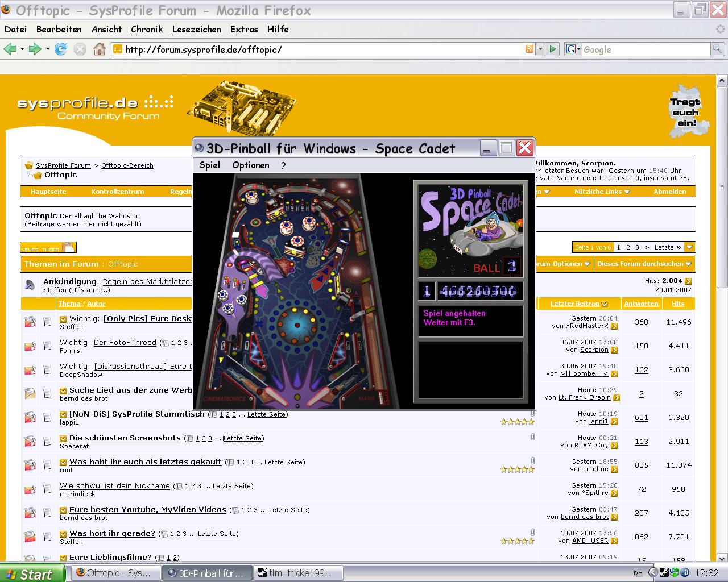
Task: Click the star rating of 'Was hört ihr gerade?'
Action: [518, 541]
